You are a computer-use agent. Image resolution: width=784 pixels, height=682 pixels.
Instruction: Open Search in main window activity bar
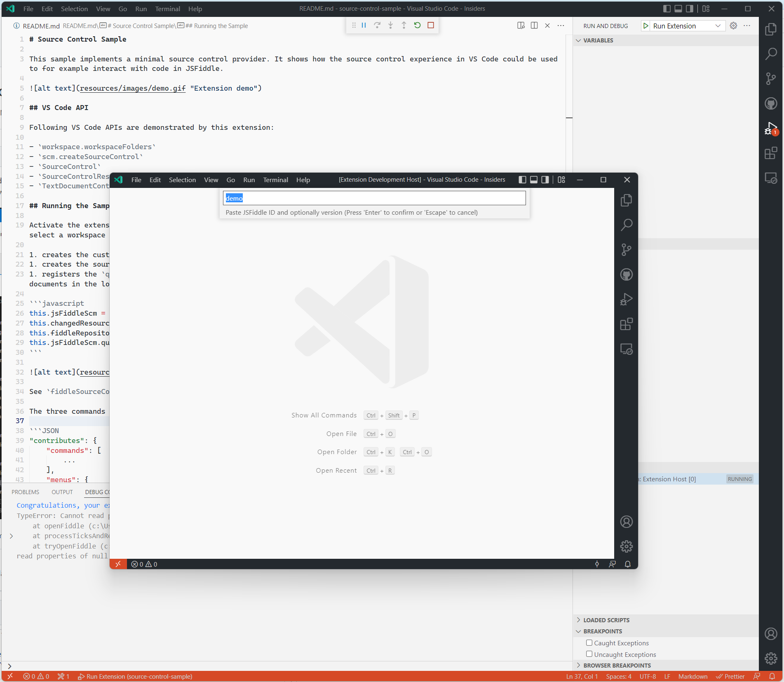point(771,54)
